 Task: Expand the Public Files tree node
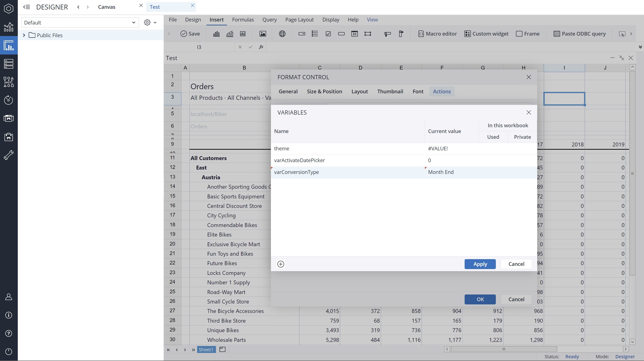(x=24, y=35)
